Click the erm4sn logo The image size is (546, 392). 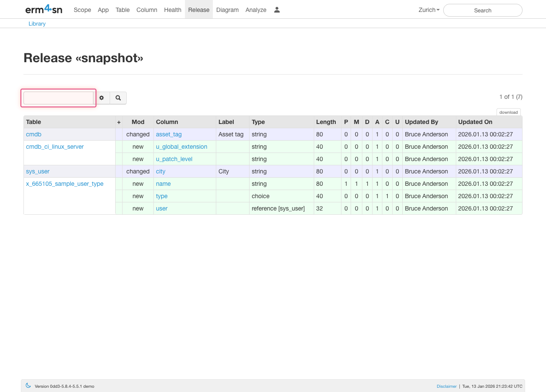(x=44, y=9)
